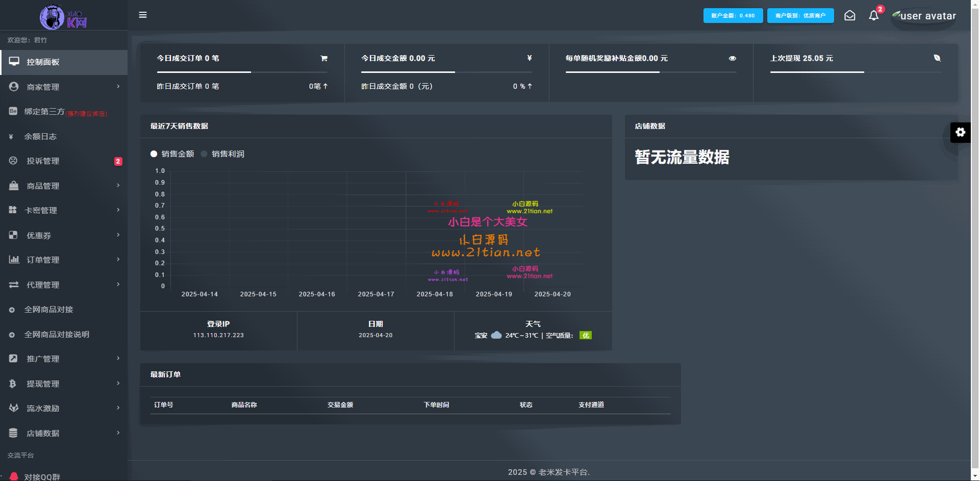This screenshot has height=481, width=980.
Task: Click the Xiao K logo
Action: 64,17
